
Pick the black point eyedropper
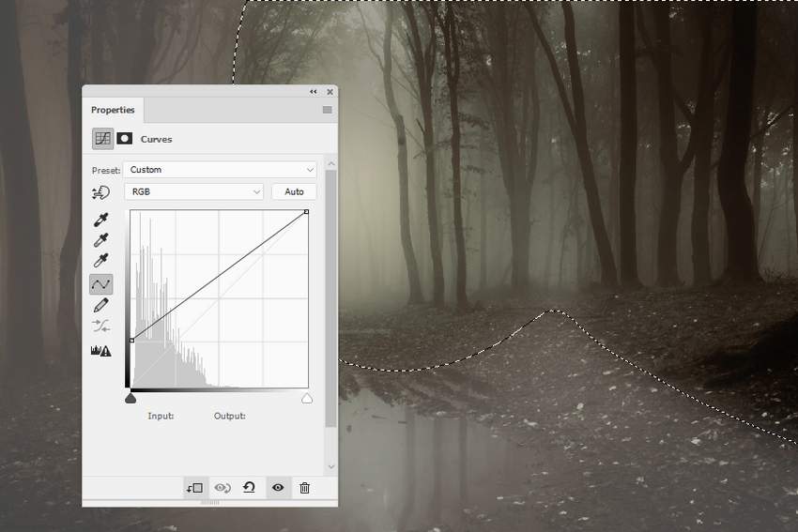[100, 220]
